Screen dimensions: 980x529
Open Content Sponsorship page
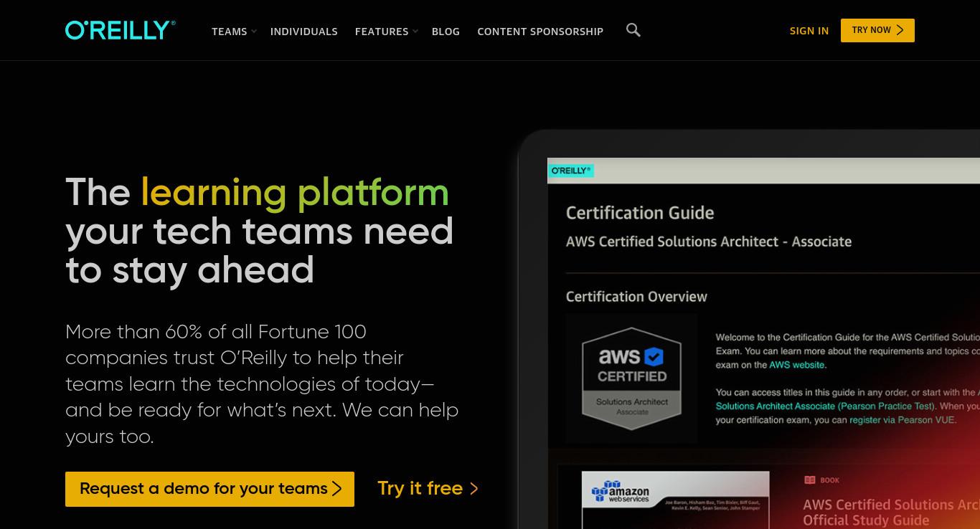click(x=540, y=32)
